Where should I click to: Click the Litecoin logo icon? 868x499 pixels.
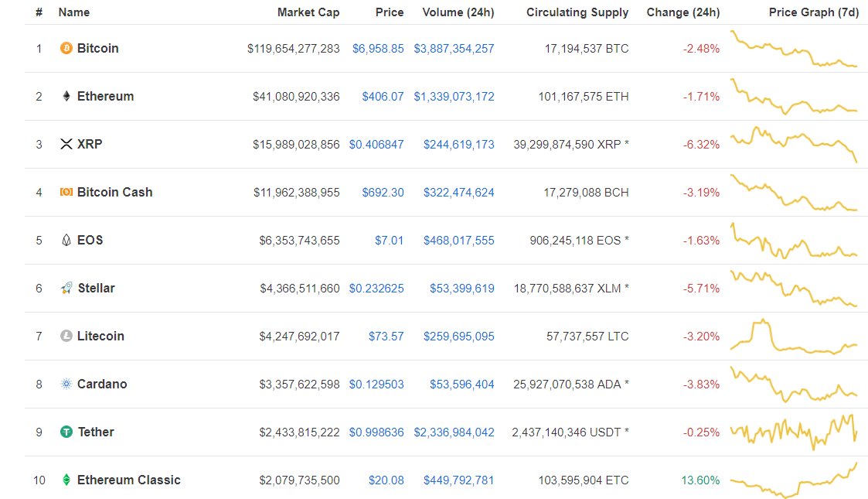tap(66, 337)
